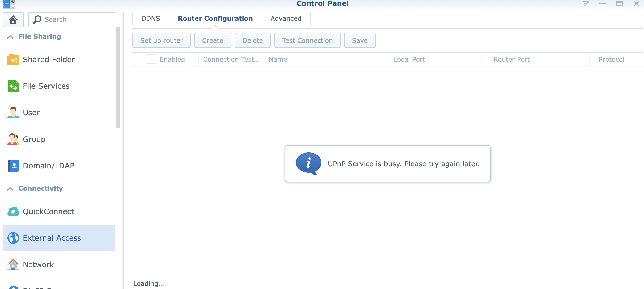Select the Router Configuration tab

coord(215,19)
